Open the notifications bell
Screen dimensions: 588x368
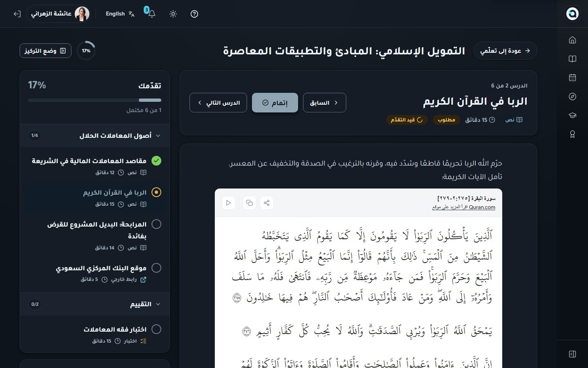(x=151, y=14)
